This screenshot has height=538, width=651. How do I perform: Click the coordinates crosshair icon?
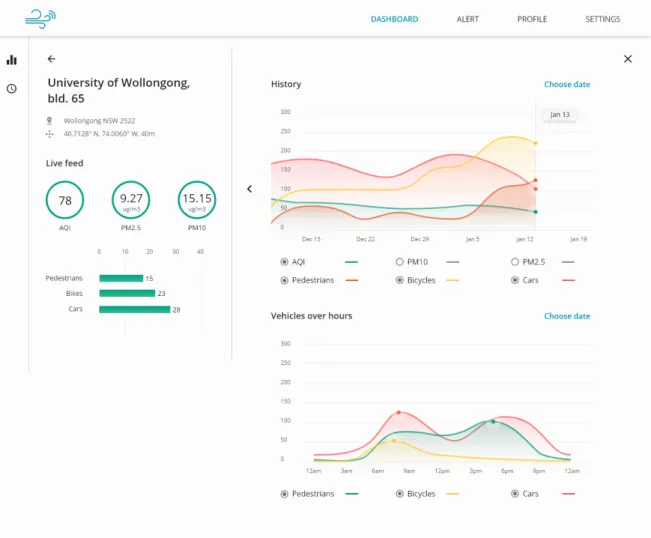coord(49,134)
